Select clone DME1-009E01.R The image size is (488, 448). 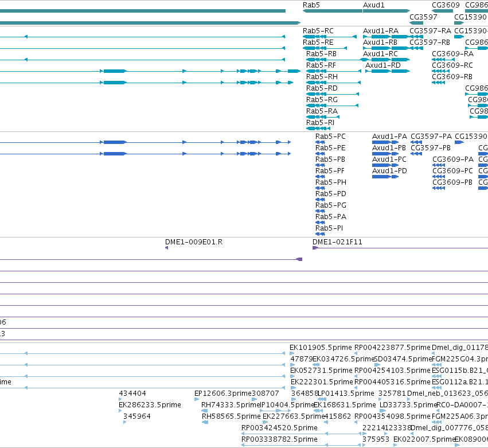[194, 242]
